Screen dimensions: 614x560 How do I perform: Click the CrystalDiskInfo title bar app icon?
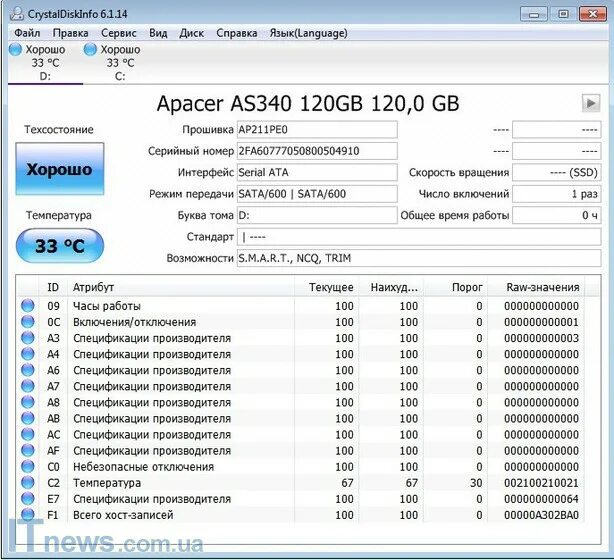(17, 14)
